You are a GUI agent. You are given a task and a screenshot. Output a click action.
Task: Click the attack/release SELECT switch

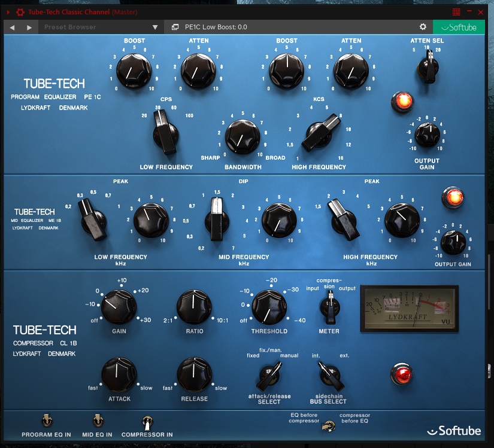pyautogui.click(x=269, y=376)
